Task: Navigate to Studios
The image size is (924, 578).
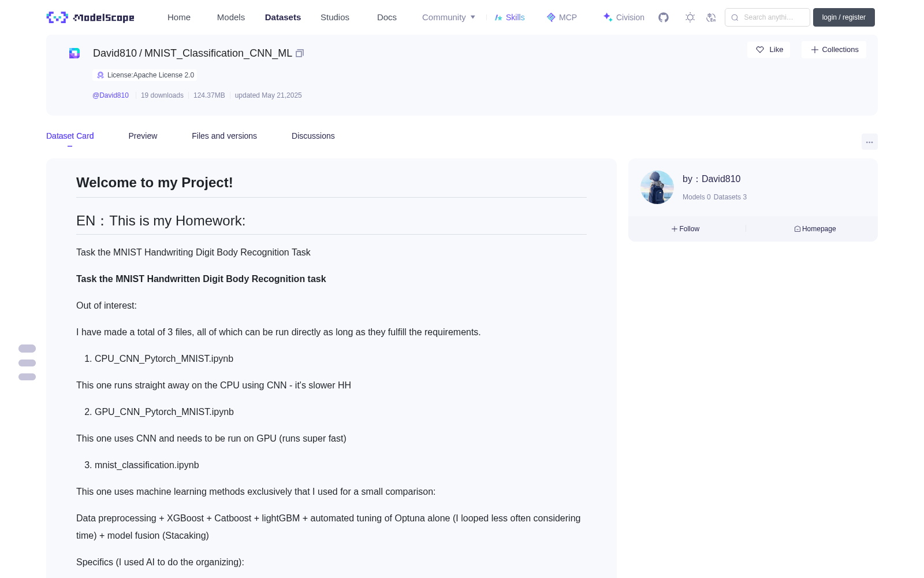Action: tap(335, 17)
